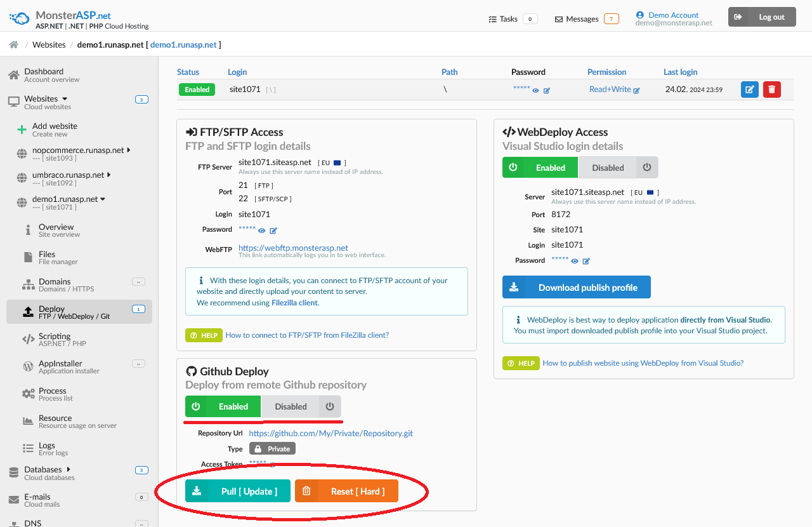Edit password icon in login table row
The width and height of the screenshot is (812, 527).
[x=547, y=91]
